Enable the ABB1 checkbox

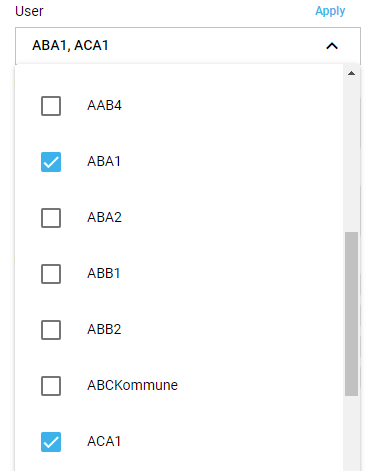(51, 274)
